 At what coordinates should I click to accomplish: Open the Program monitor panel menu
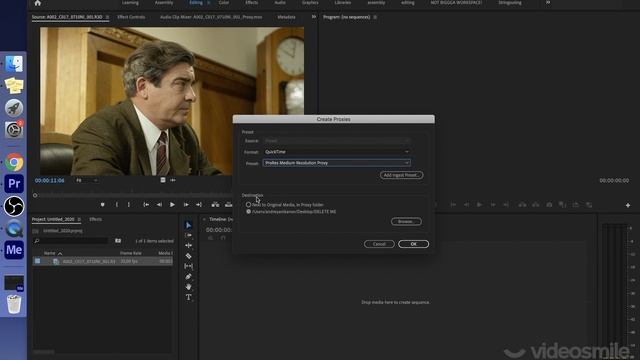coord(375,17)
